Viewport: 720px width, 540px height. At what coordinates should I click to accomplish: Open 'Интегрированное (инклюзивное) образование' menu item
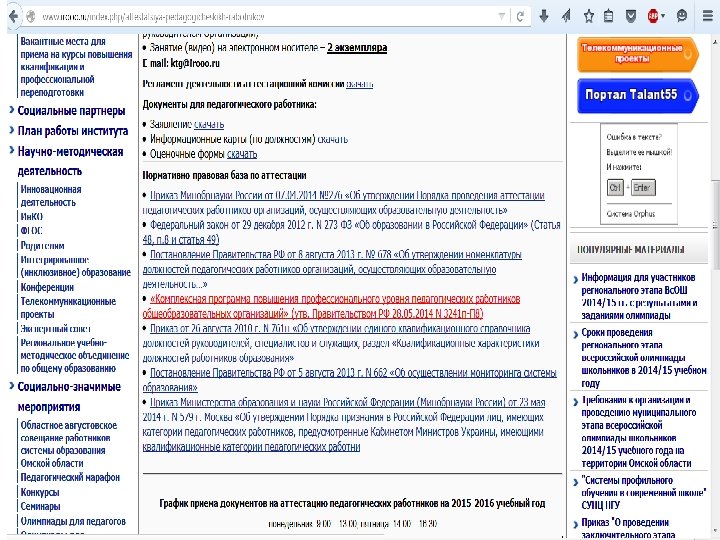[x=75, y=266]
